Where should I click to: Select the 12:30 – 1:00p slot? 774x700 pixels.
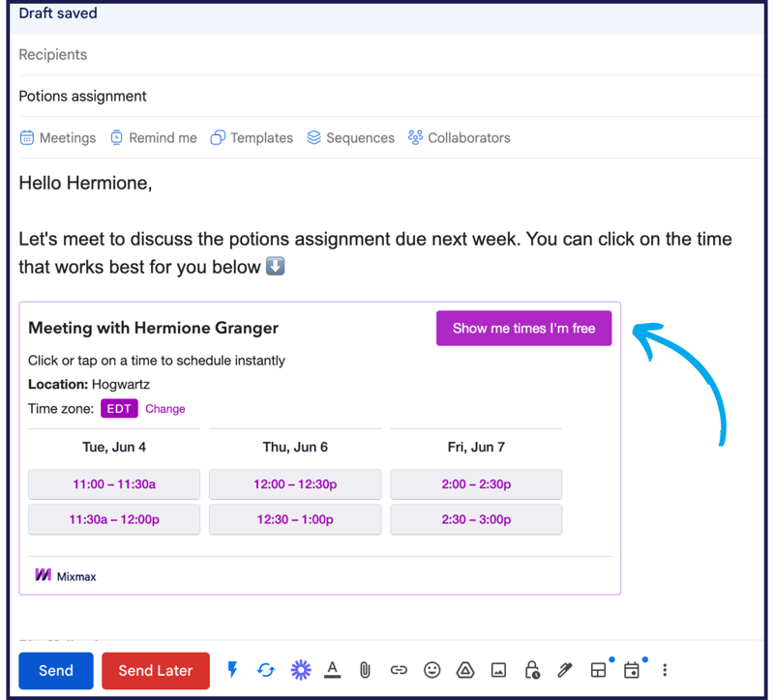coord(295,519)
